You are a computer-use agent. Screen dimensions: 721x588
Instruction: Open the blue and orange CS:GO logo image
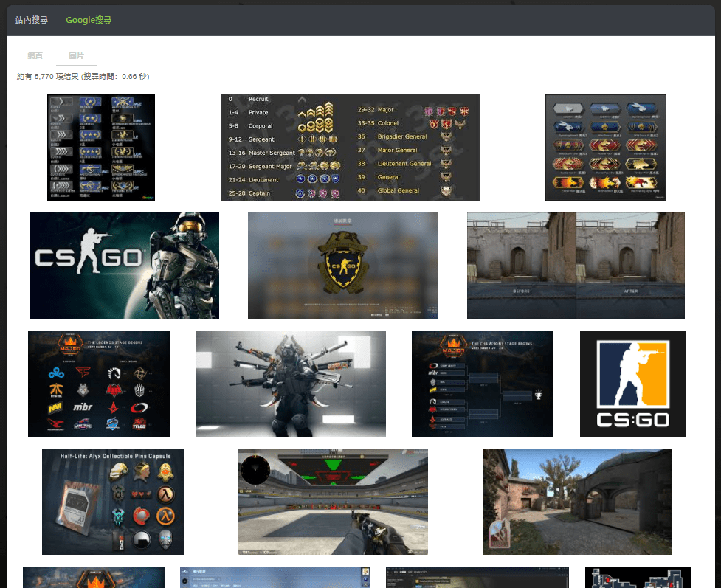(633, 384)
